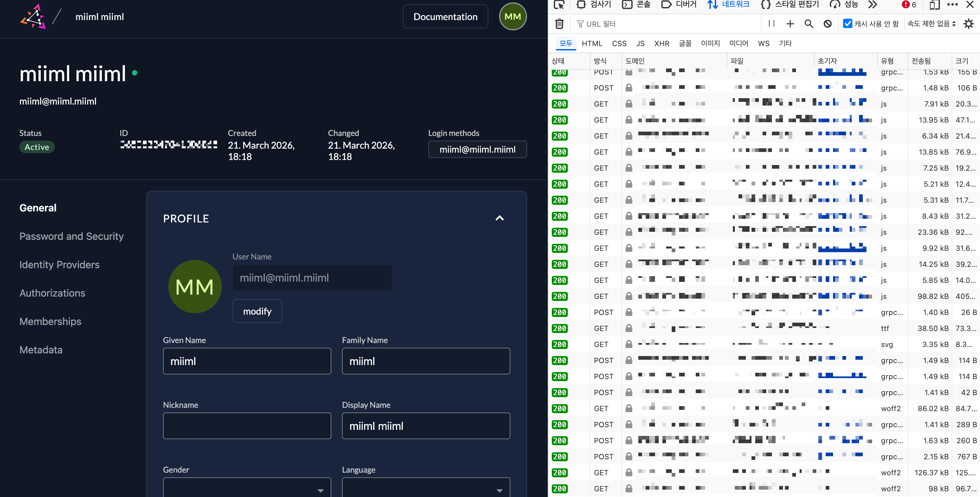Open request blocking icon

tap(827, 24)
